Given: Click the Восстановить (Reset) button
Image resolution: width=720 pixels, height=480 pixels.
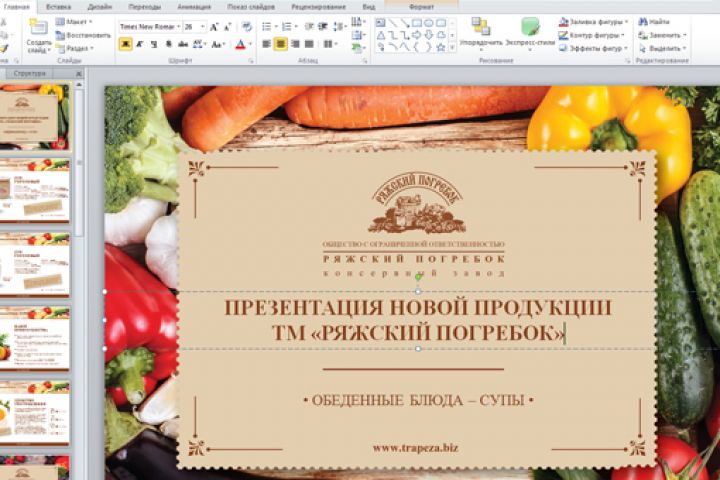Looking at the screenshot, I should point(83,35).
